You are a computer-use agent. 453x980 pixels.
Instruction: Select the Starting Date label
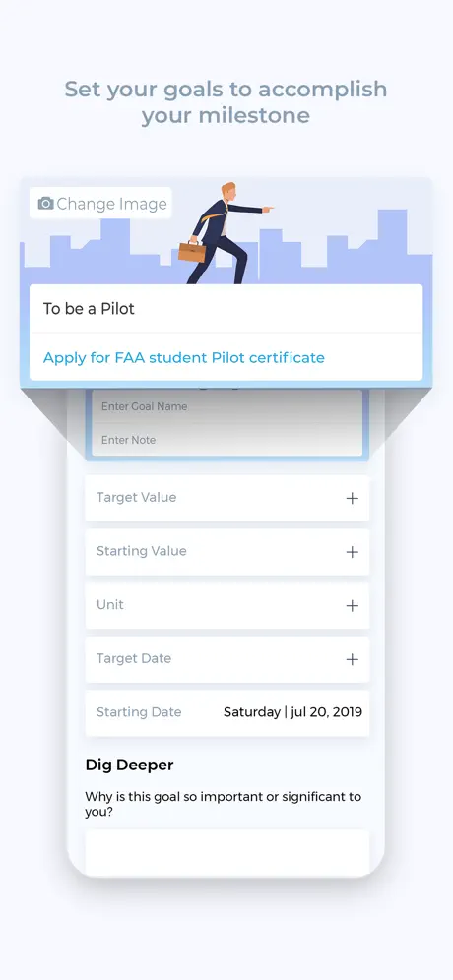pos(139,711)
